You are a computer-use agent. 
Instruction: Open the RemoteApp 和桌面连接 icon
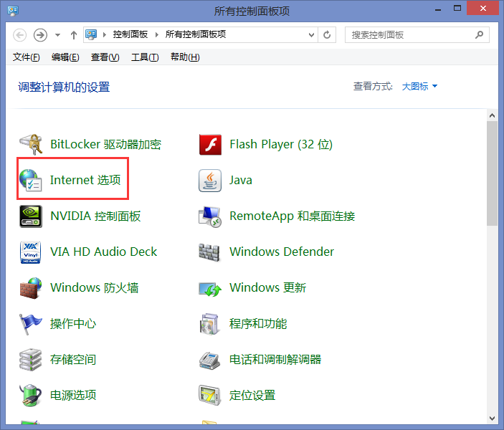click(x=210, y=216)
